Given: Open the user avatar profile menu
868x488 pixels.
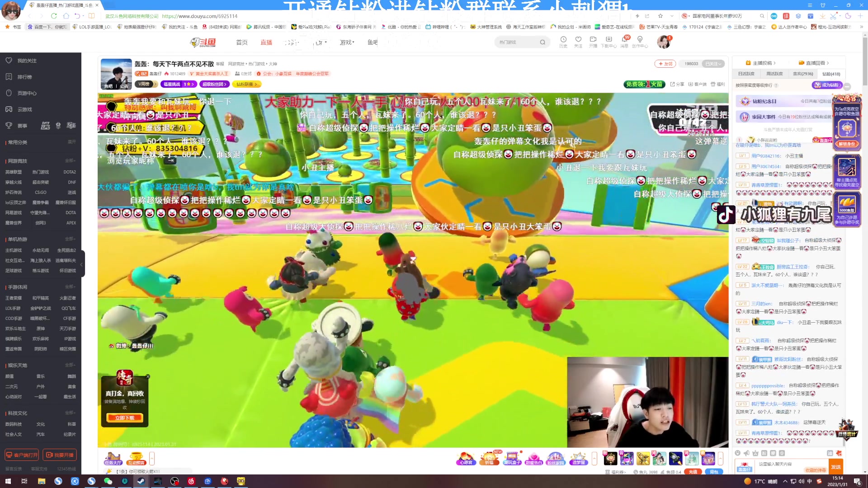Looking at the screenshot, I should pyautogui.click(x=663, y=42).
